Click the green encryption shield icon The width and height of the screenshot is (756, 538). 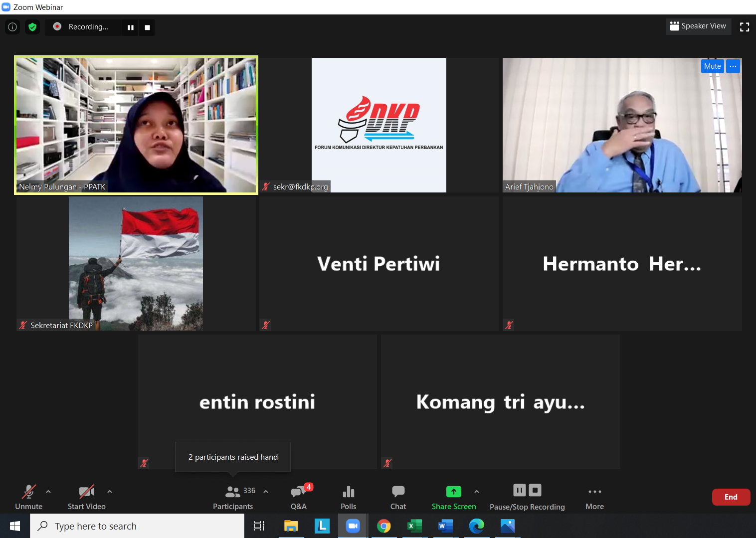point(32,27)
